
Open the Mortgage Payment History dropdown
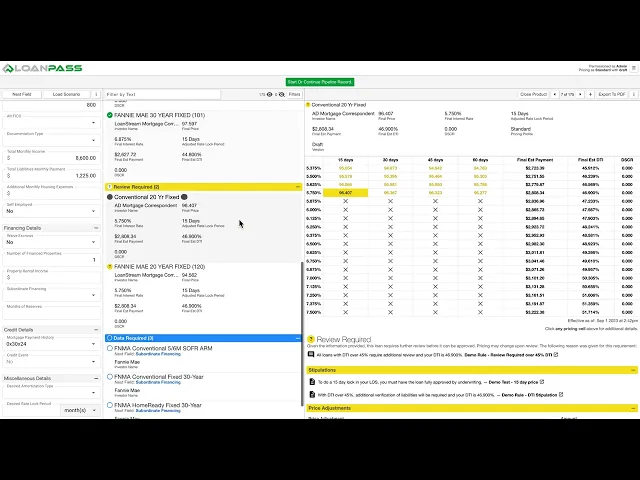coord(51,343)
